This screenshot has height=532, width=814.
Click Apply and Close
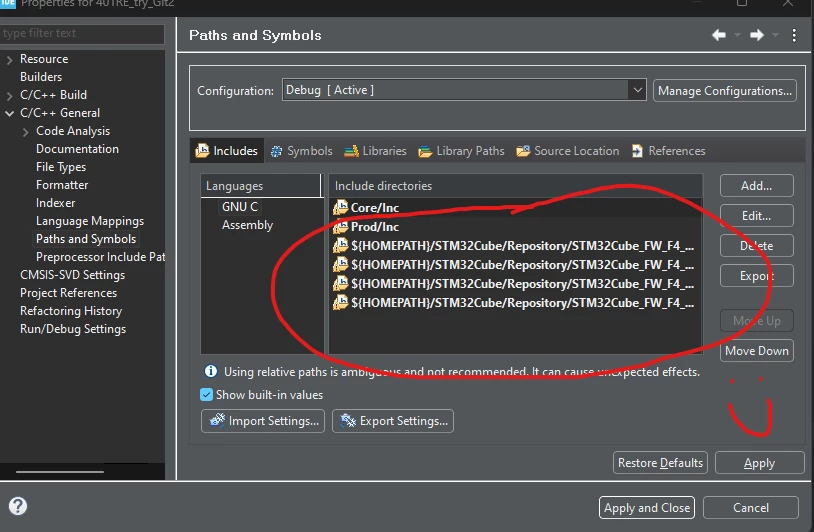coord(647,508)
